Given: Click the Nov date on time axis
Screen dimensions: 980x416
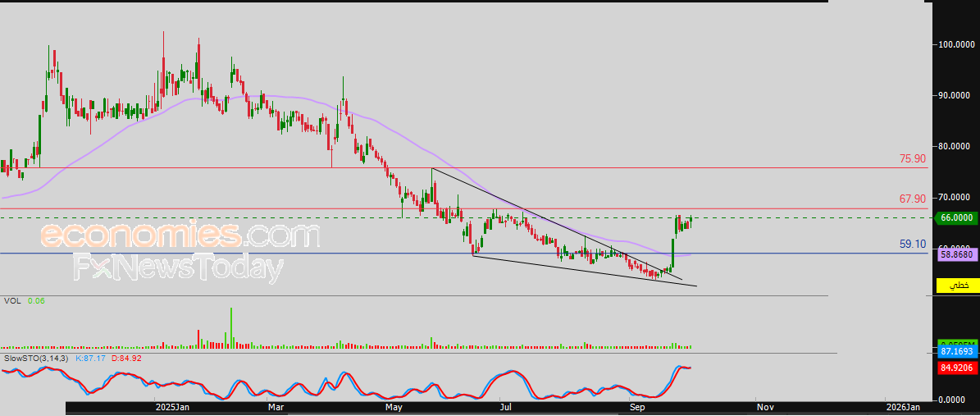Looking at the screenshot, I should [765, 407].
